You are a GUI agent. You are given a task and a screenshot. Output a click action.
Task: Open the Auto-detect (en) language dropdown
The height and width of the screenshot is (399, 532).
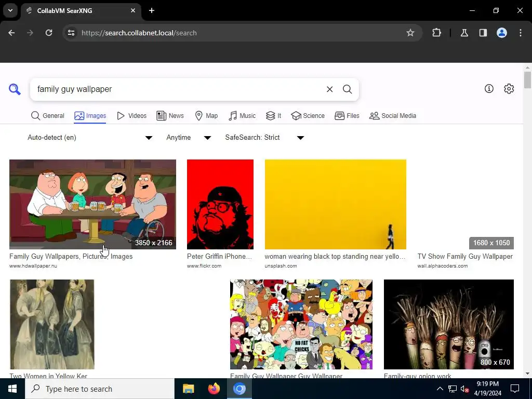90,137
